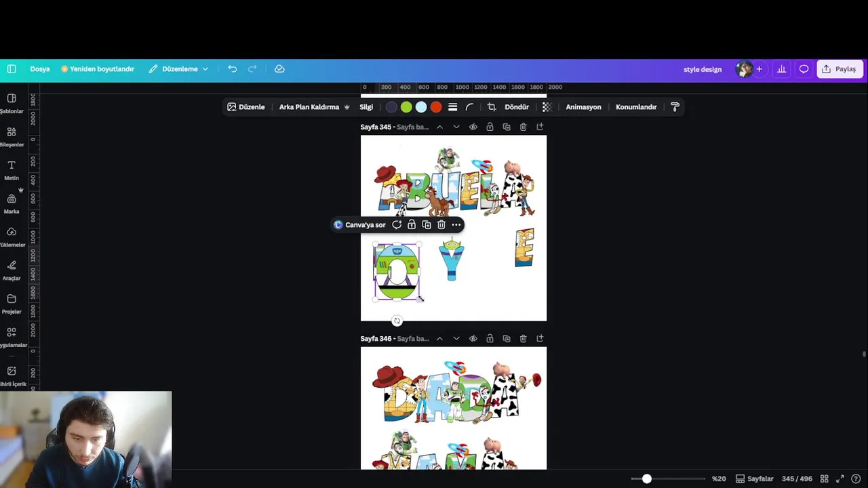This screenshot has width=868, height=488.
Task: Duplicate page Sayfa 345
Action: (x=507, y=127)
